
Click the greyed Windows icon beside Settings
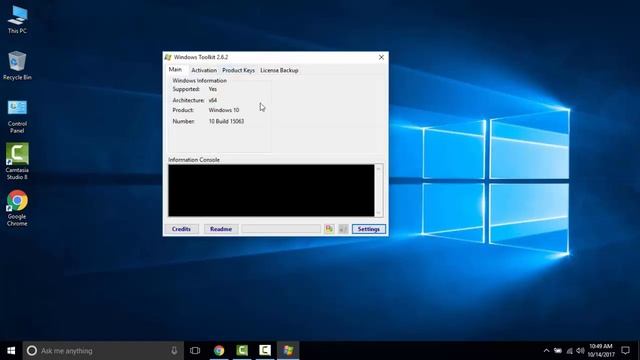pyautogui.click(x=343, y=229)
